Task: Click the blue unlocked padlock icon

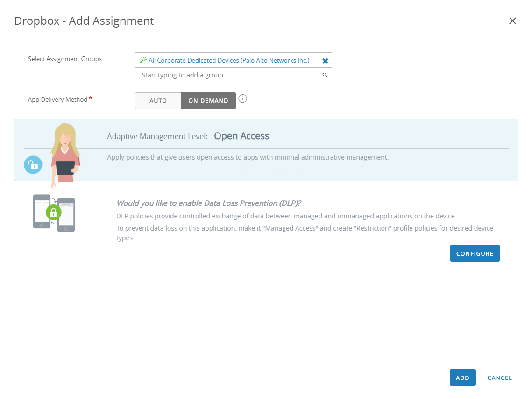Action: pyautogui.click(x=33, y=165)
